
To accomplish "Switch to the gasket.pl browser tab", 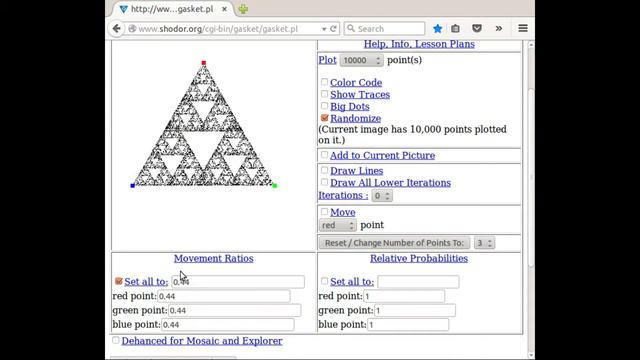I will coord(172,9).
